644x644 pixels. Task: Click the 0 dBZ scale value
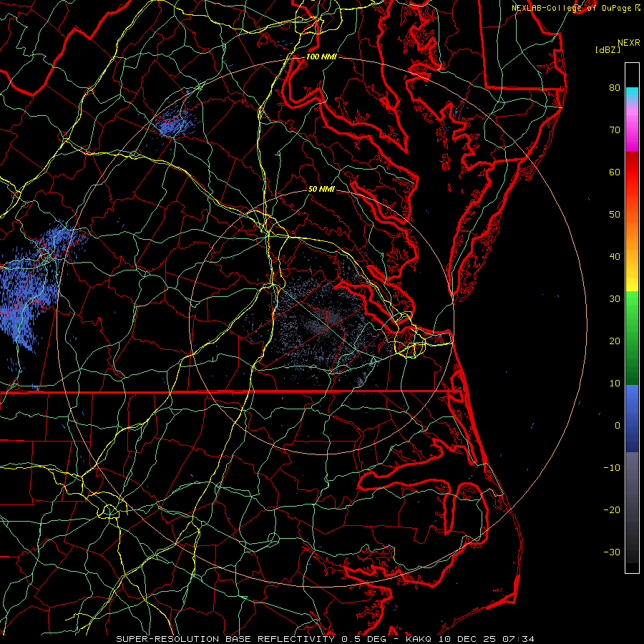click(x=617, y=426)
